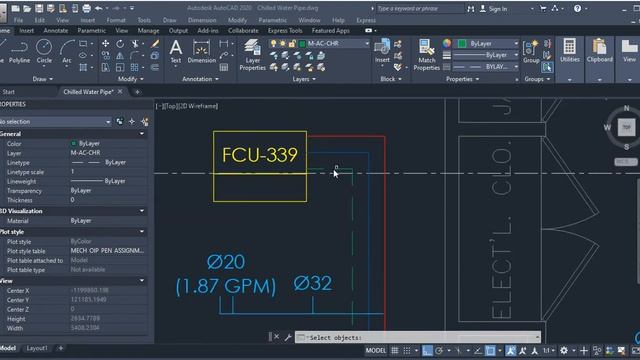The height and width of the screenshot is (360, 640).
Task: Click the Save icon in quick access toolbar
Action: [39, 8]
